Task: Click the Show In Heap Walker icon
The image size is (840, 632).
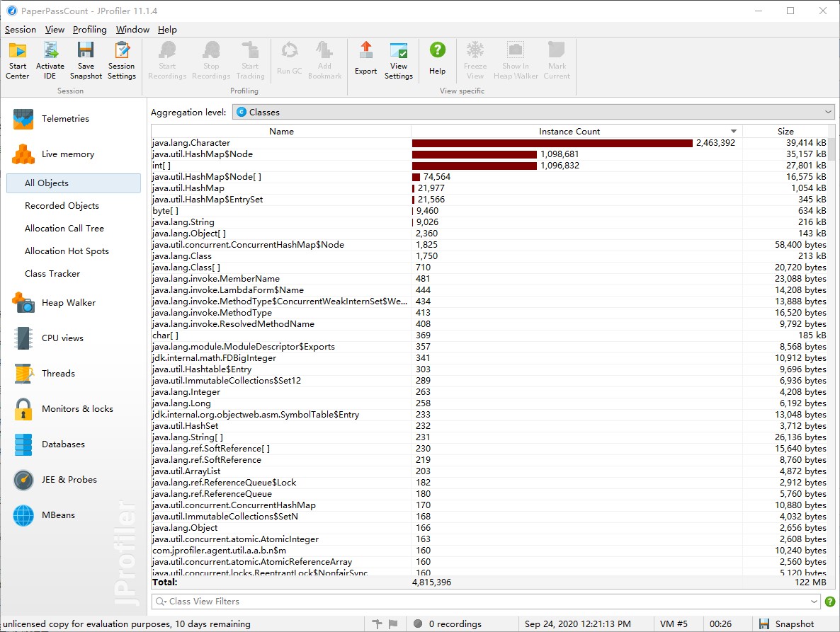Action: pyautogui.click(x=516, y=50)
